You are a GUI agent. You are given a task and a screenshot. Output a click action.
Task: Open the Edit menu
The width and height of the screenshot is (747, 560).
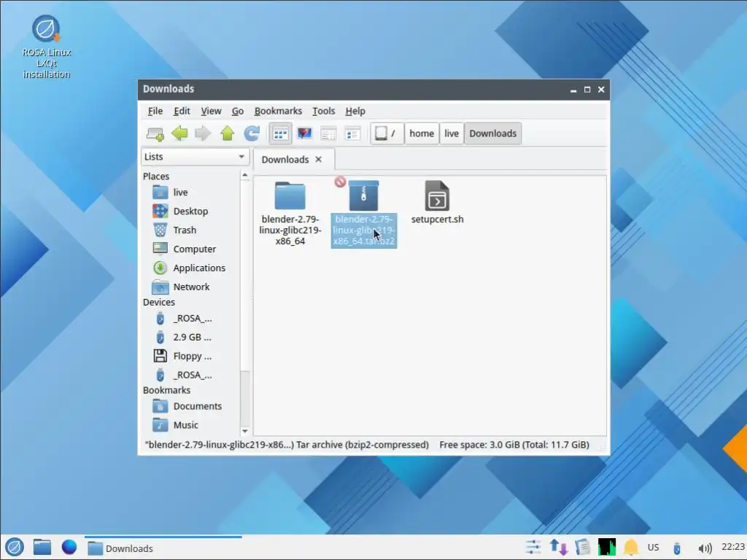182,111
